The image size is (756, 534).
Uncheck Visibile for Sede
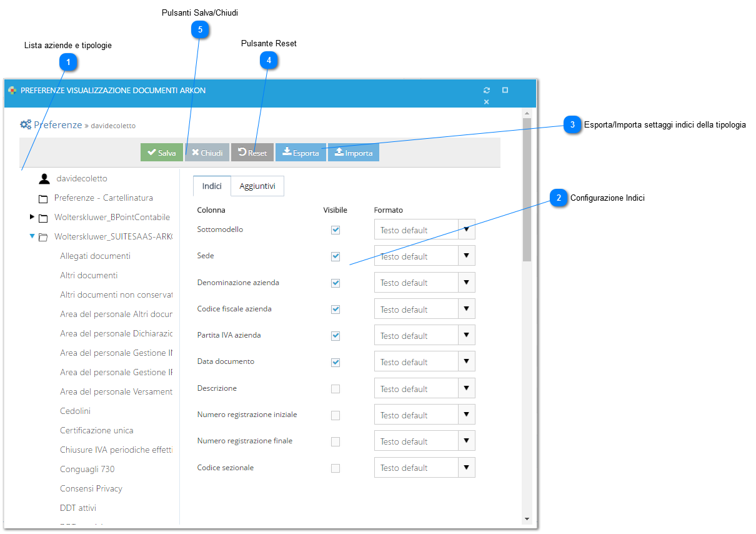tap(336, 256)
